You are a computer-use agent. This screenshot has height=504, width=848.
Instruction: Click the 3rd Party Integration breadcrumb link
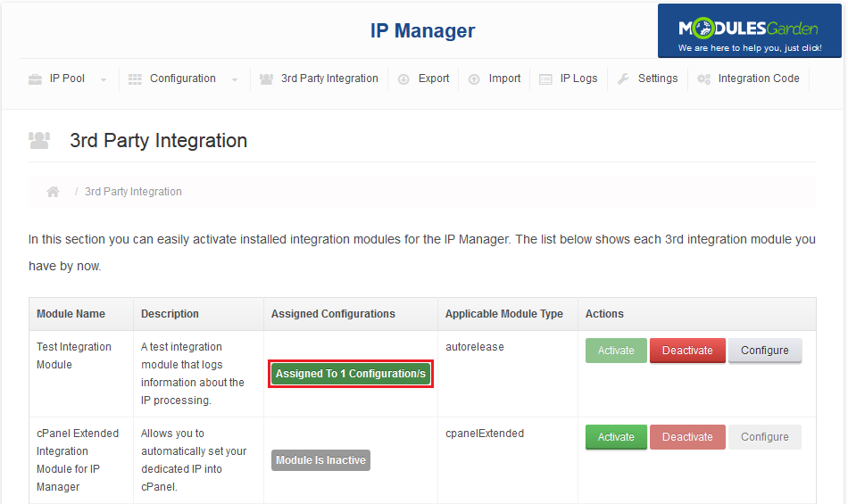click(x=133, y=192)
